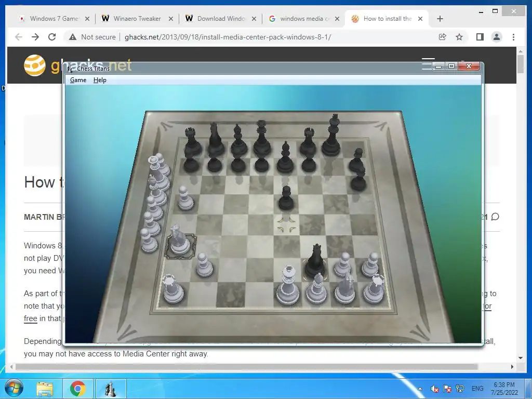Close the How to install tab
Image resolution: width=532 pixels, height=399 pixels.
pos(420,19)
